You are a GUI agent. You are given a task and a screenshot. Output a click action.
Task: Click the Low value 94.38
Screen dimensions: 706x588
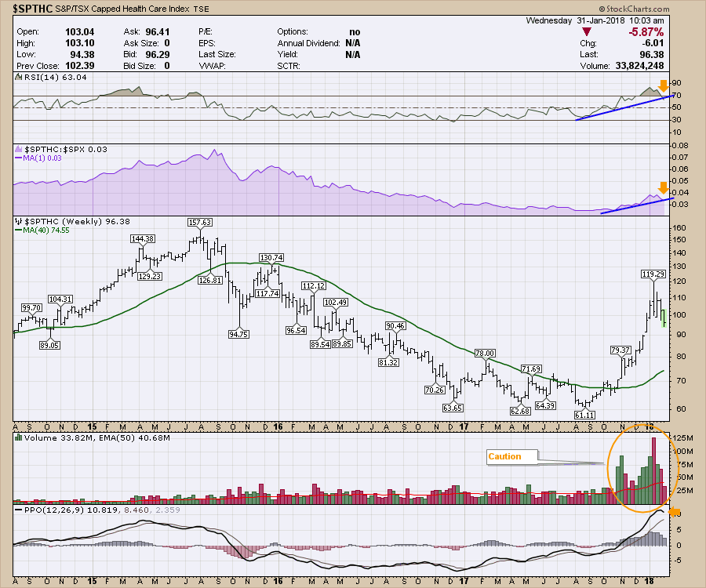coord(82,54)
